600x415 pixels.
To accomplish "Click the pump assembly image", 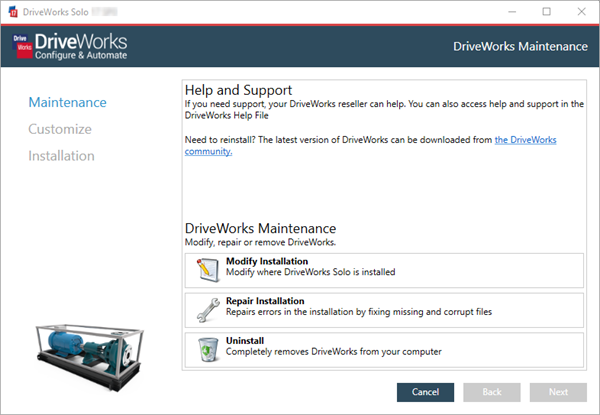I will pyautogui.click(x=90, y=356).
